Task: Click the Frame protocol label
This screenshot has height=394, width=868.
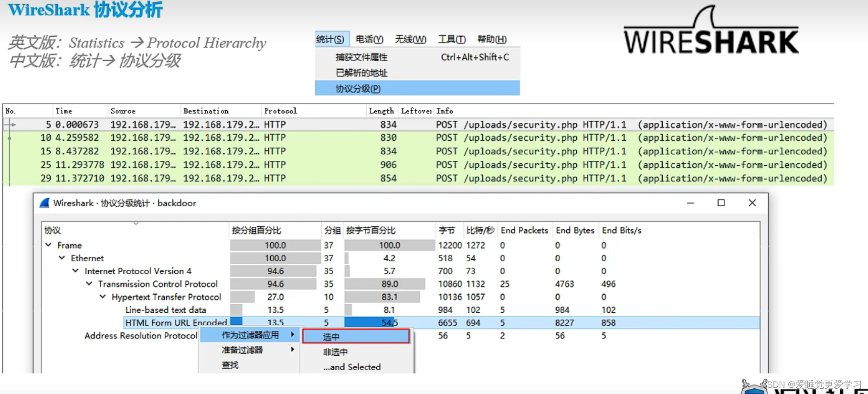Action: tap(69, 245)
